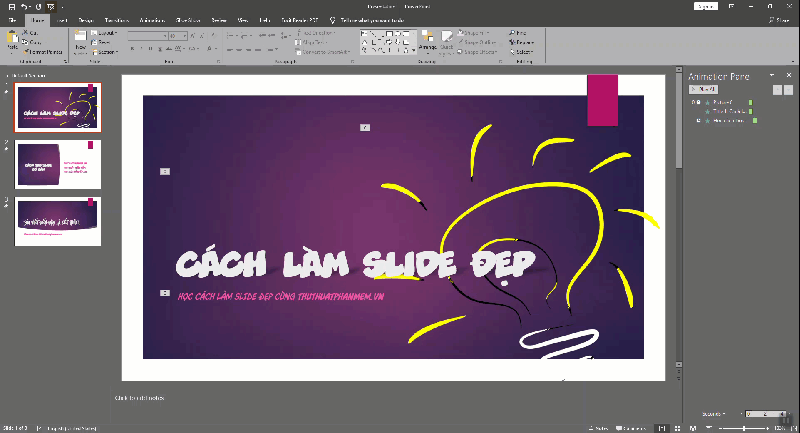Click the Clear All Formatting icon
This screenshot has width=800, height=433.
214,36
